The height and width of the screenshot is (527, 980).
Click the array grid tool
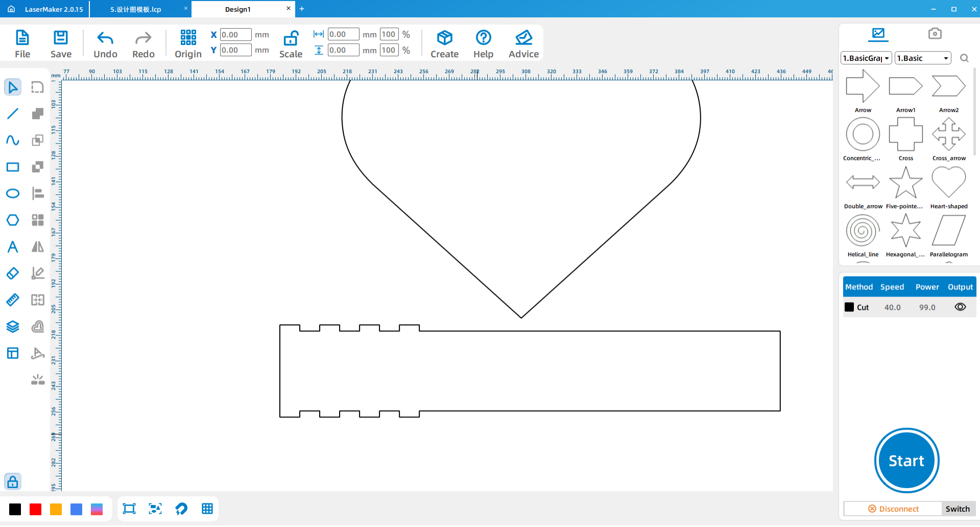[38, 220]
